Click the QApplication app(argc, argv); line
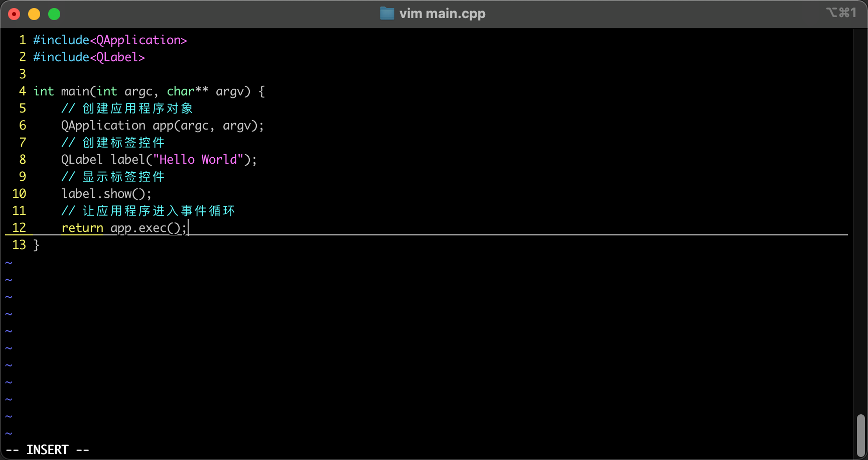The image size is (868, 460). 163,126
